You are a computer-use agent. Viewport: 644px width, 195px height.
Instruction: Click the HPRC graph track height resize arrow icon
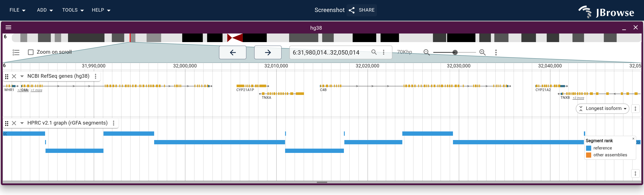click(x=635, y=174)
